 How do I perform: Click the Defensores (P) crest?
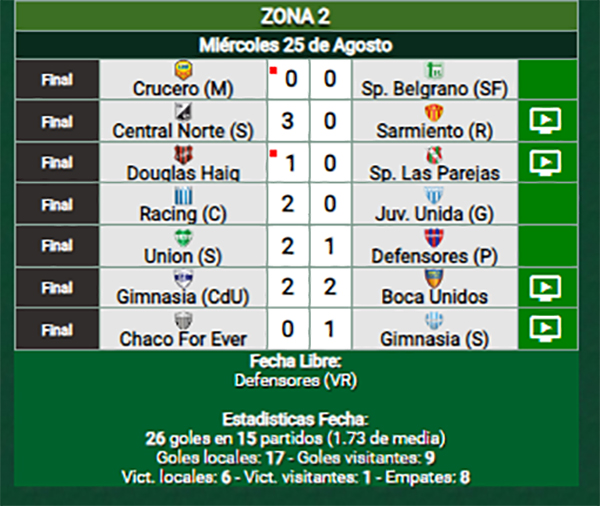click(434, 237)
